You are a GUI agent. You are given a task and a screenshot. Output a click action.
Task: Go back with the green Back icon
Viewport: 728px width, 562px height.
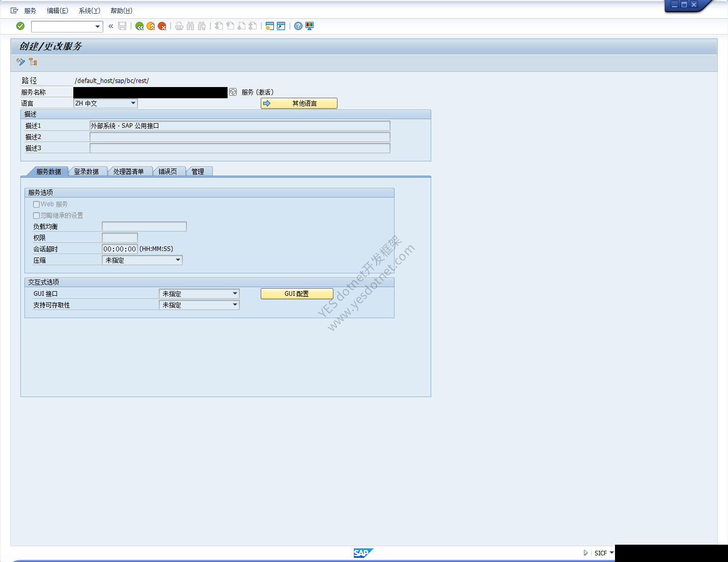(x=139, y=26)
